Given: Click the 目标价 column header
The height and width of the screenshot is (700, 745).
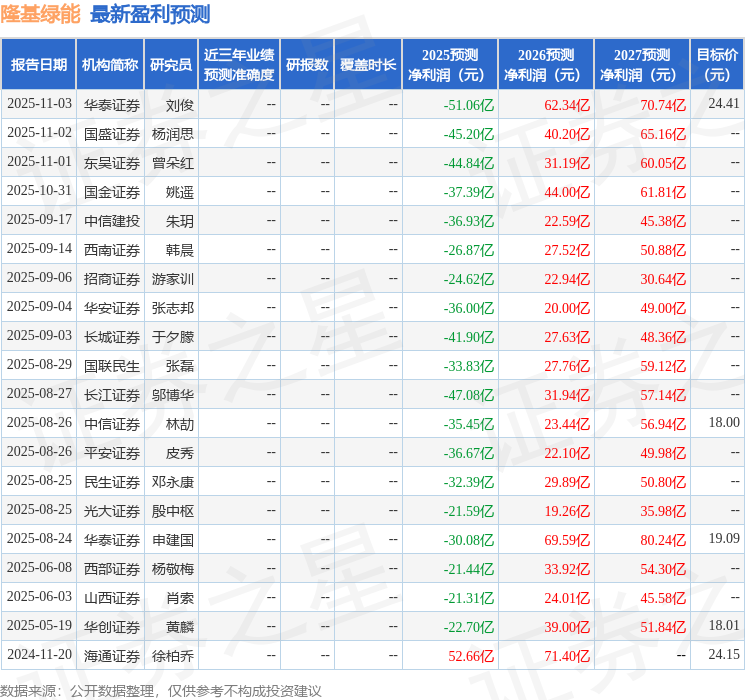Looking at the screenshot, I should point(717,64).
